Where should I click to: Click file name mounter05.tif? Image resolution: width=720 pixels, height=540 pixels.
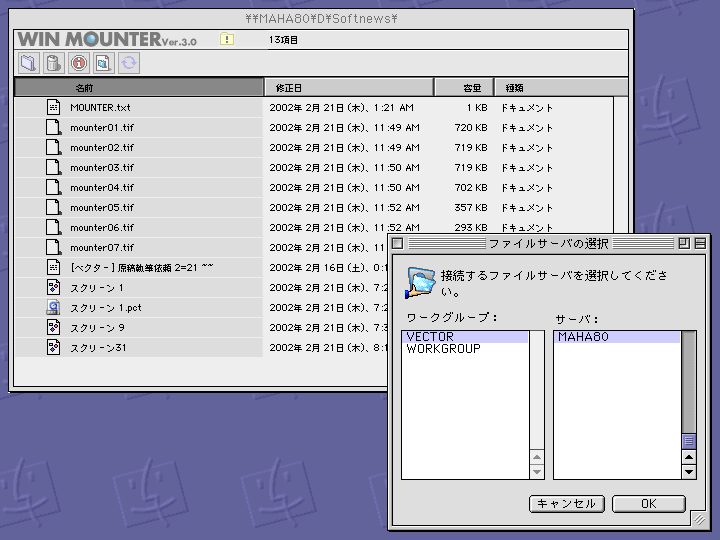102,208
